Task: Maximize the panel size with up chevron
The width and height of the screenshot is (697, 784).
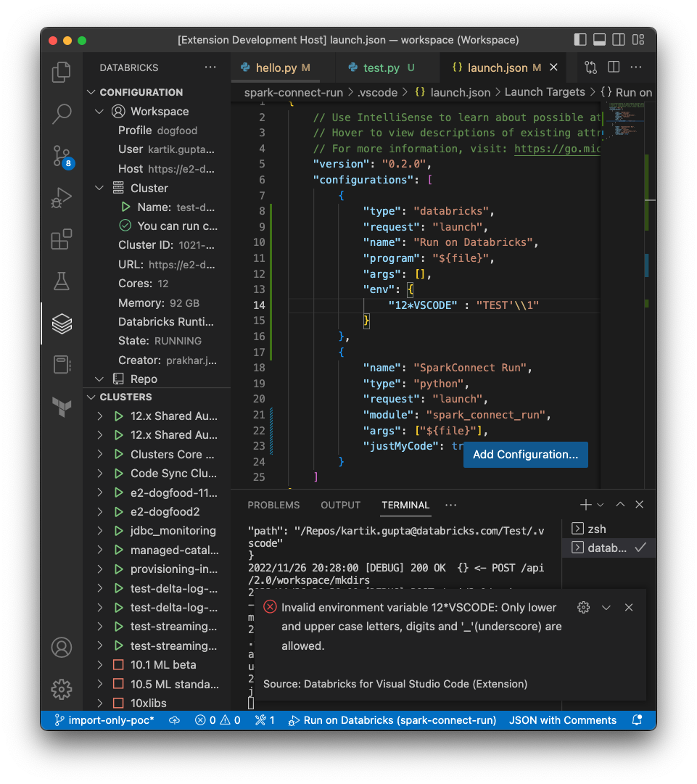Action: point(620,505)
